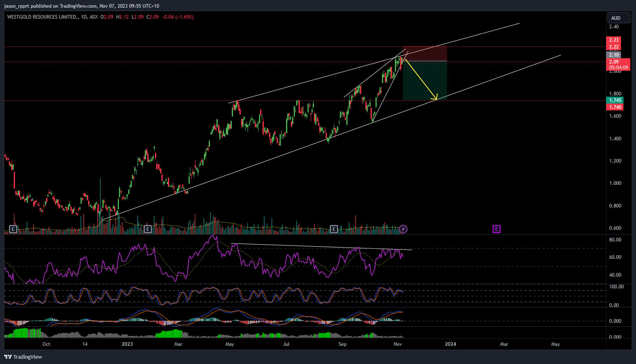Click the -0.04 (-1.65%) change value
Image resolution: width=636 pixels, height=364 pixels.
click(x=178, y=17)
